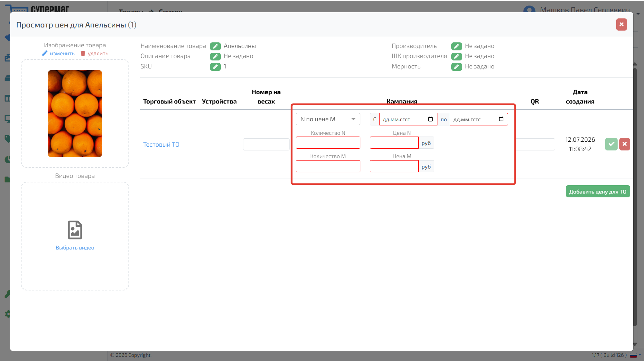The image size is (644, 361).
Task: Open calendar picker for end date
Action: pos(501,119)
